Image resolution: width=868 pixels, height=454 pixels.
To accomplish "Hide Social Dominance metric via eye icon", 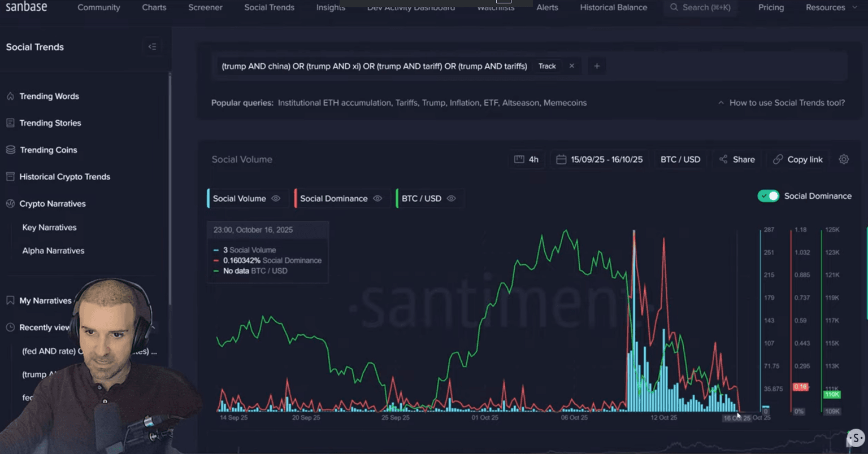I will [x=377, y=199].
